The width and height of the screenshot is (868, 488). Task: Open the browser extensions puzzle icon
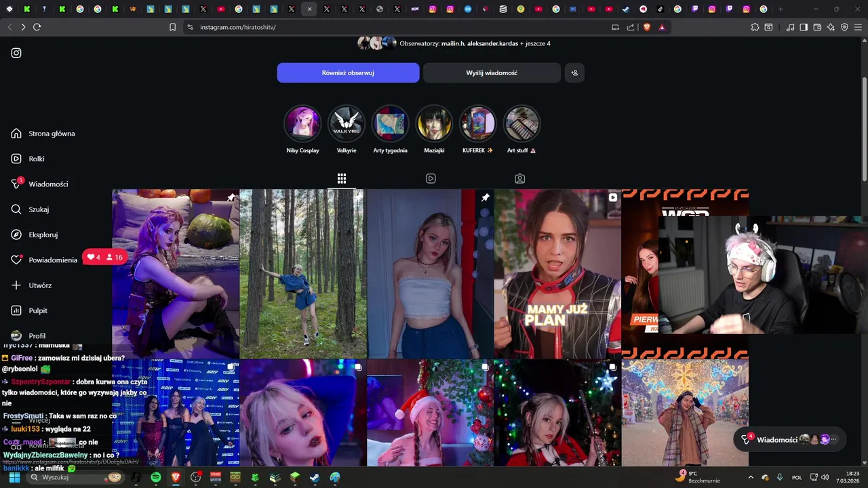[755, 27]
